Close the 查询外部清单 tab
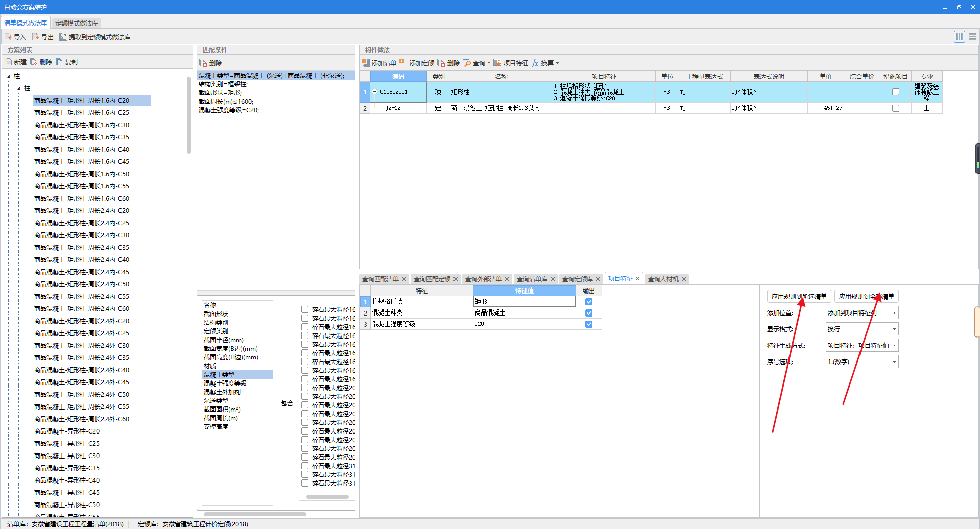980x529 pixels. click(x=507, y=279)
